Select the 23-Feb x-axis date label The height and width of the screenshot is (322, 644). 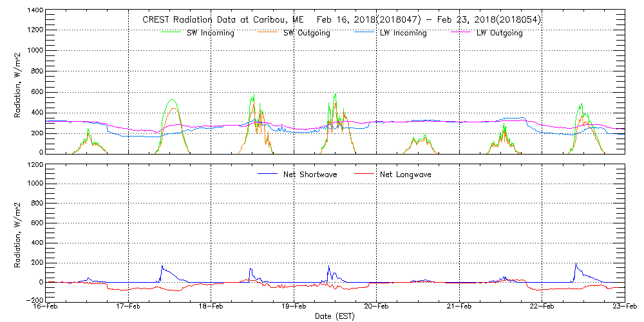pyautogui.click(x=623, y=307)
